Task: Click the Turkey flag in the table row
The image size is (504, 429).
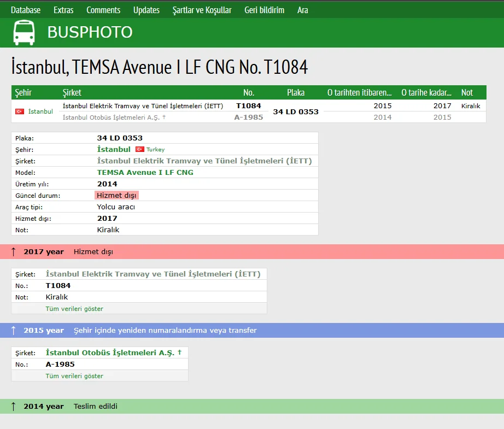Action: click(20, 111)
